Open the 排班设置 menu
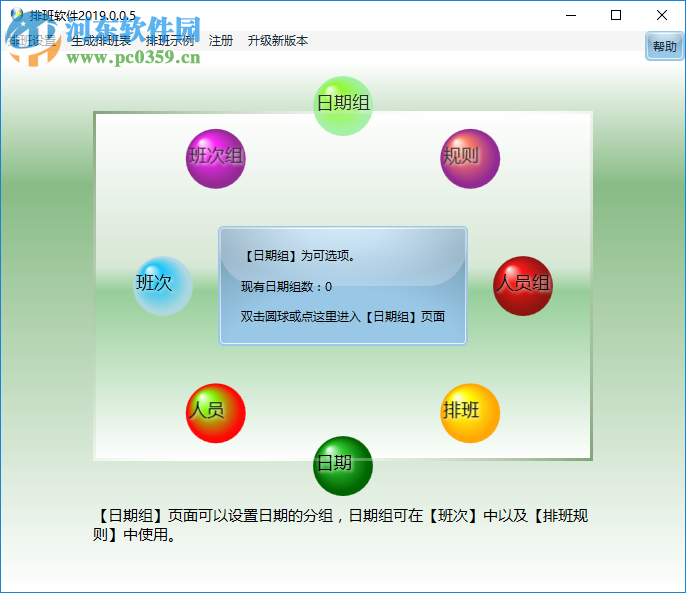Image resolution: width=686 pixels, height=593 pixels. 32,41
